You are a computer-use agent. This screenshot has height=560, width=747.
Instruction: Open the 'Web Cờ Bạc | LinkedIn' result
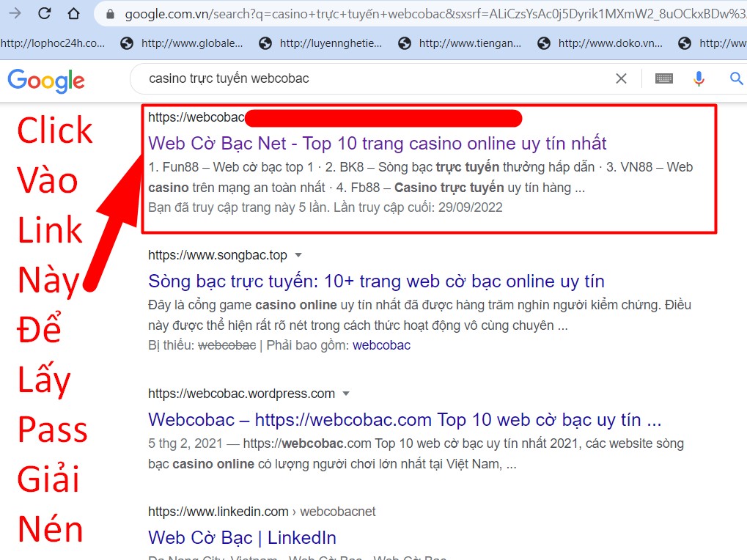coord(242,537)
